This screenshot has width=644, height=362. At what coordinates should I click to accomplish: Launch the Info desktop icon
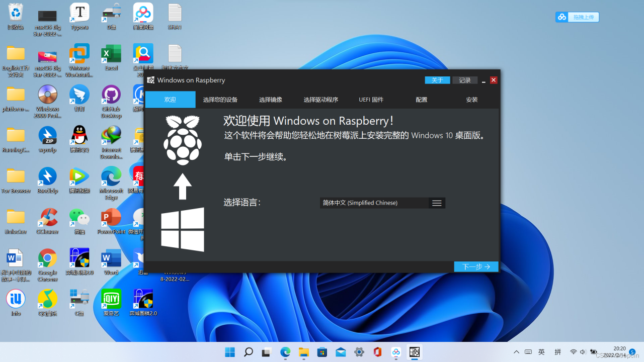coord(16,303)
